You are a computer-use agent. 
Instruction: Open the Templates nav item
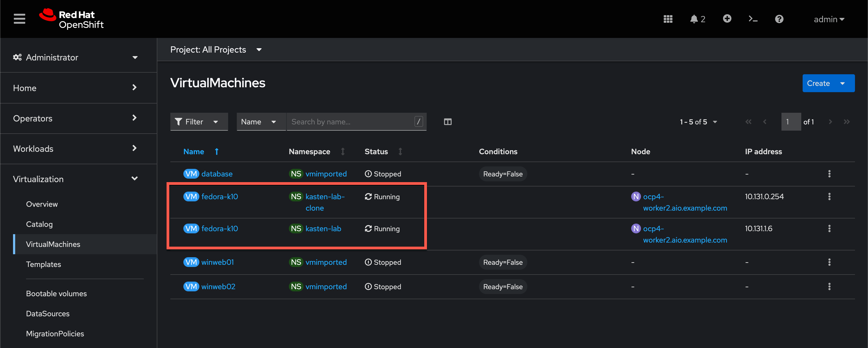[x=43, y=264]
